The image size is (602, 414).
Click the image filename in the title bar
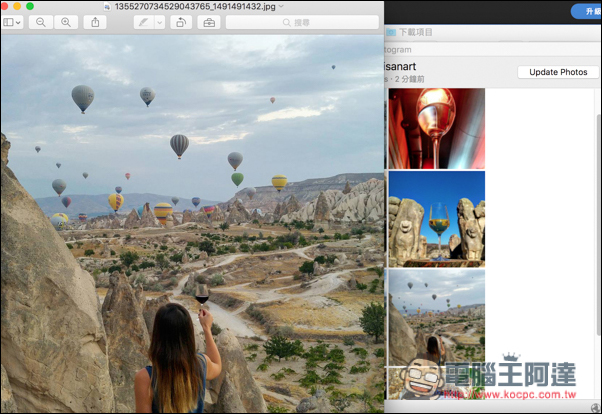pyautogui.click(x=194, y=7)
